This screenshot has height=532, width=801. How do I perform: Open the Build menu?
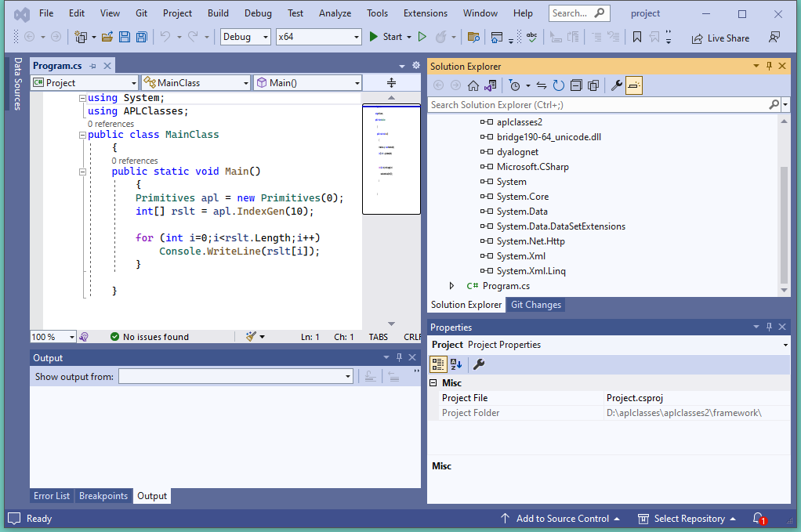[218, 13]
